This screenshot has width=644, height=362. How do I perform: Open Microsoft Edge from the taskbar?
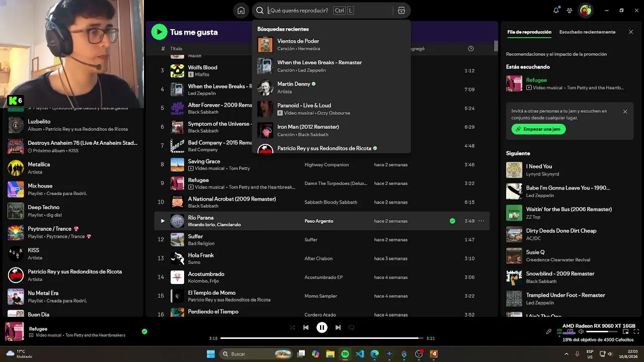[x=374, y=354]
